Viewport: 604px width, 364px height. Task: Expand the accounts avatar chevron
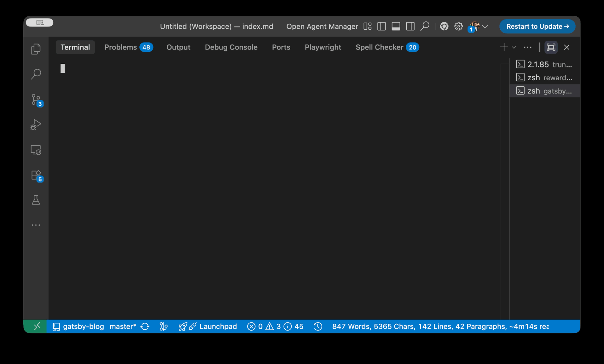485,26
